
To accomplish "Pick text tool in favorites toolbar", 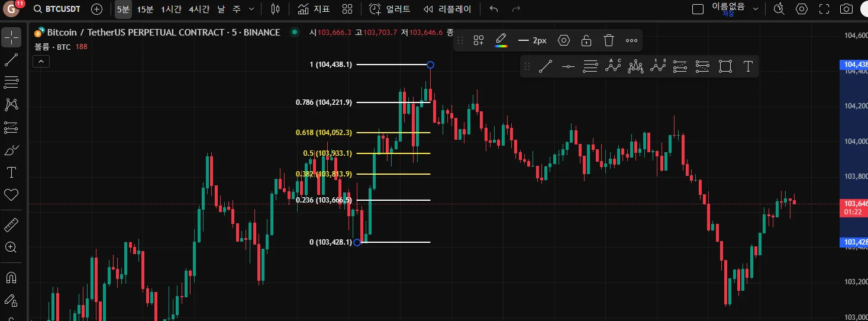I will (x=748, y=66).
